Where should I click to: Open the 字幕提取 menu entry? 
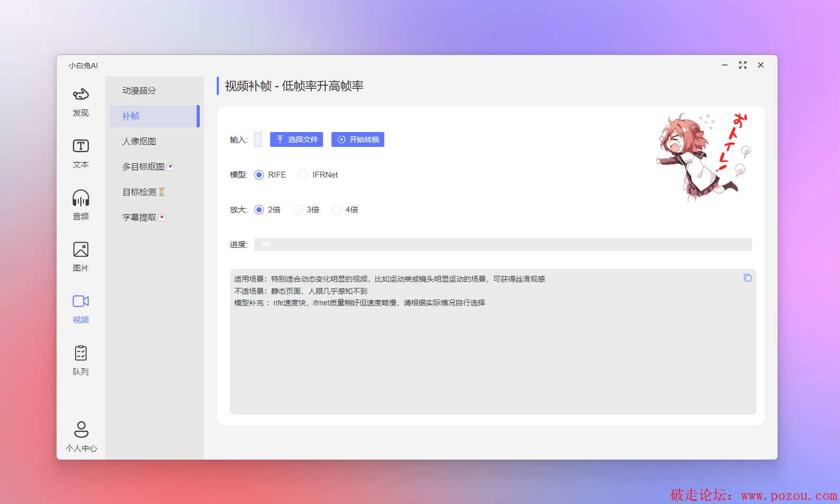point(140,217)
